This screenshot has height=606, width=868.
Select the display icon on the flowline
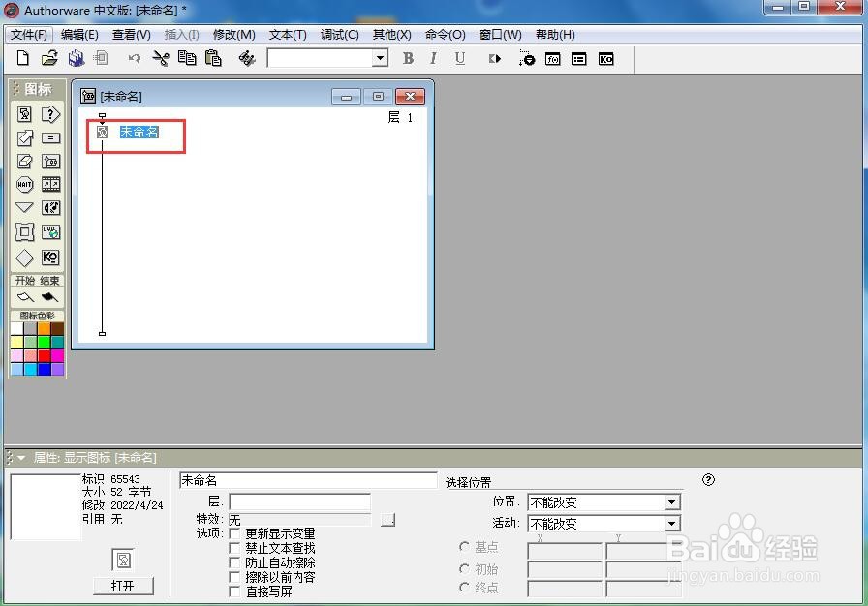tap(103, 133)
